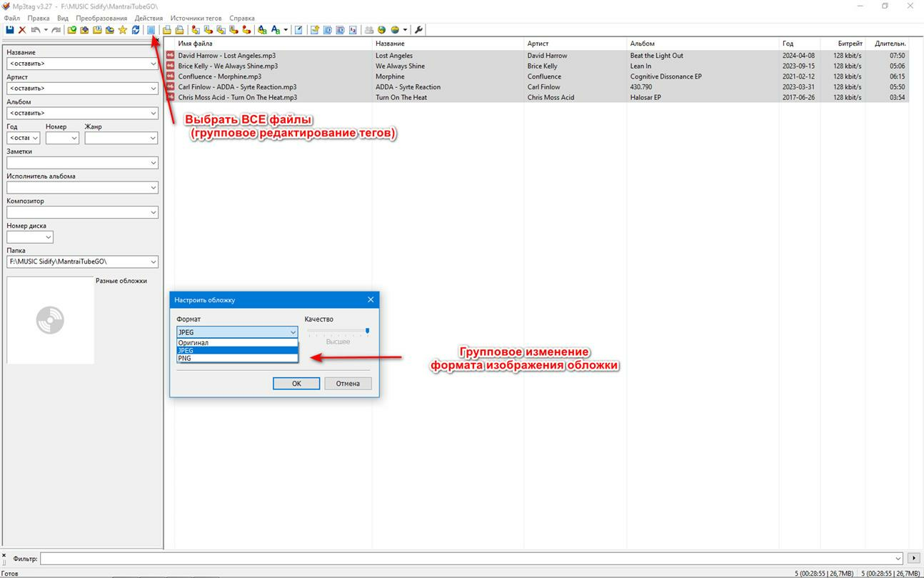
Task: Click the Undo arrow icon
Action: [x=36, y=30]
